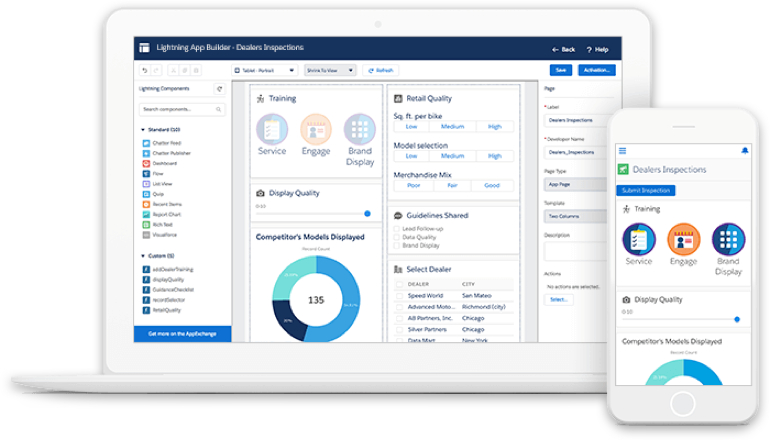The height and width of the screenshot is (440, 770).
Task: Open the Shrink To View zoom dropdown
Action: point(330,70)
